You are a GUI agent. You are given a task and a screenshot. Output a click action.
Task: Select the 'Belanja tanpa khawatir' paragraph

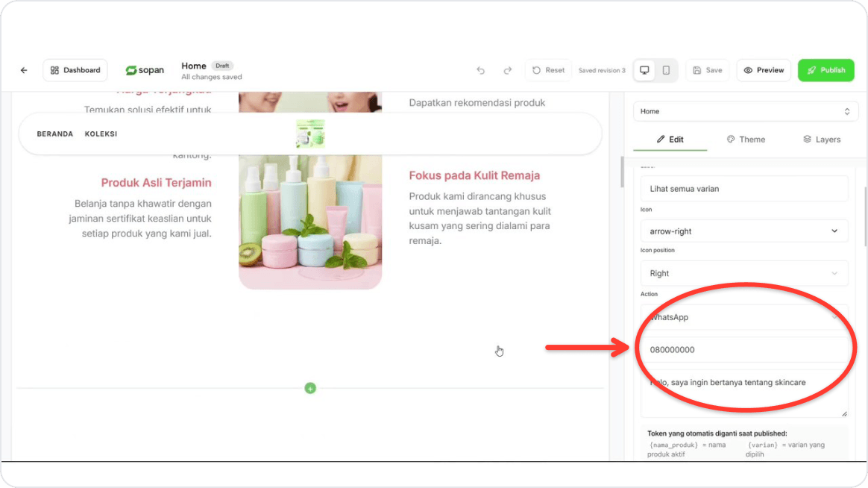point(140,219)
